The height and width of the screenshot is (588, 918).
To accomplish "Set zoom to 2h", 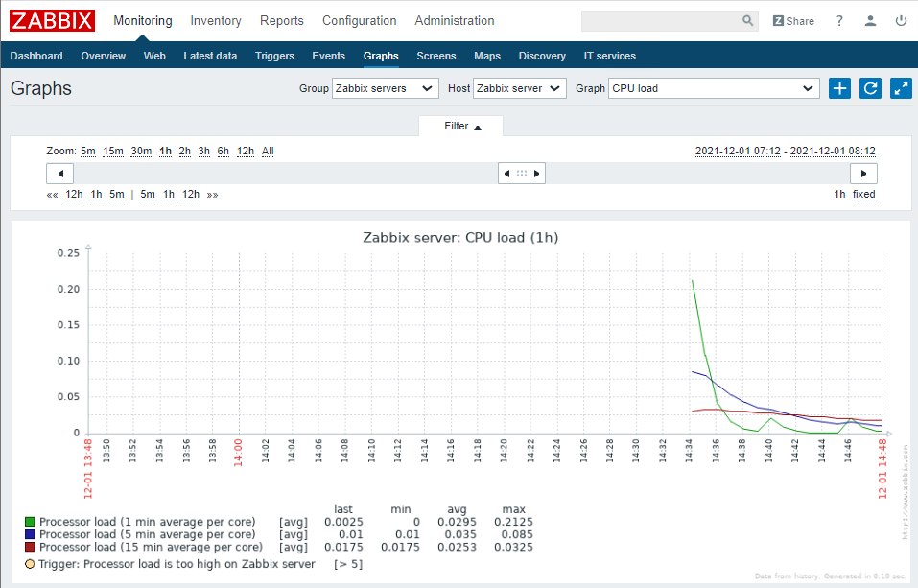I will (x=184, y=152).
